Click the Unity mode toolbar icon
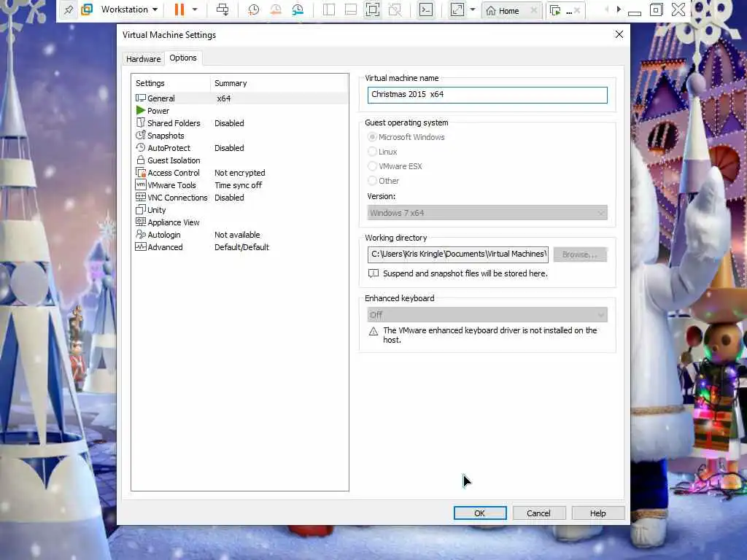 click(x=395, y=10)
